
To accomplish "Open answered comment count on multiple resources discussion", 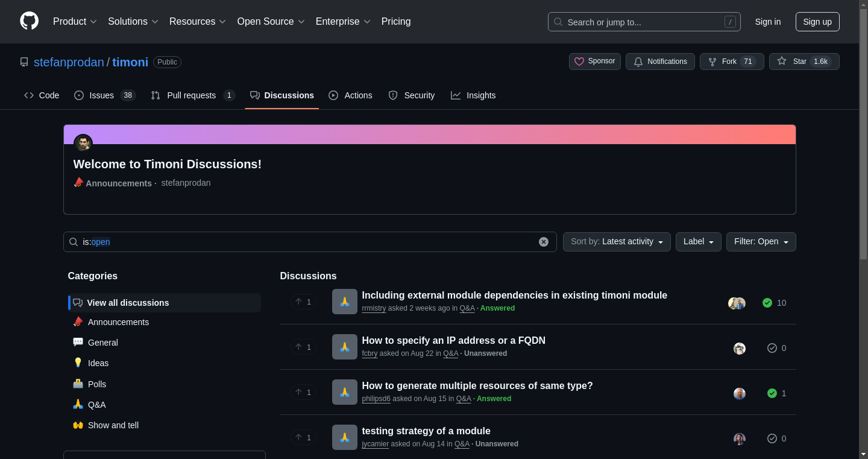I will 776,393.
